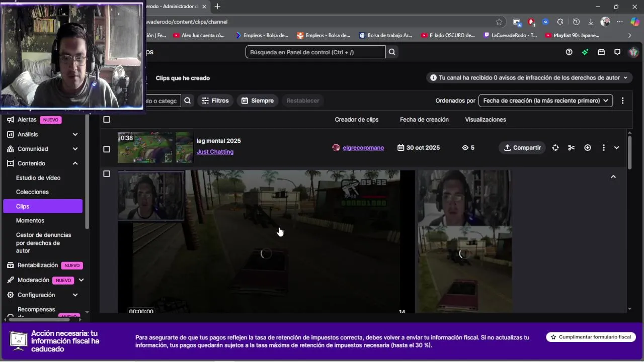Click the clip title search magnifier button
This screenshot has width=644, height=362.
[x=187, y=101]
